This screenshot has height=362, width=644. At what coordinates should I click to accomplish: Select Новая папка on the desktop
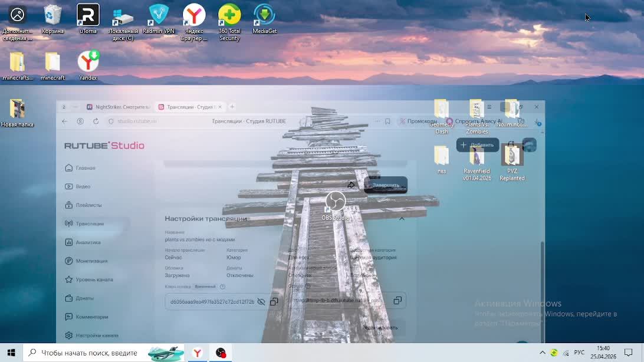pos(17,113)
